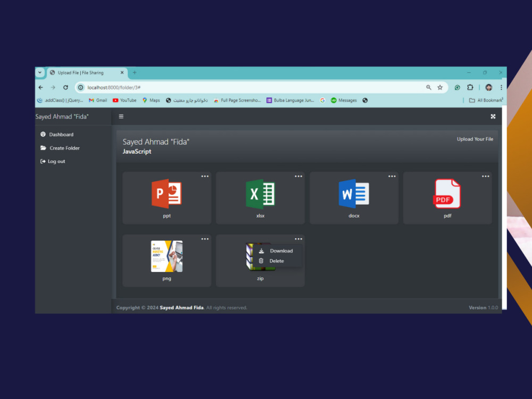Open the Chrome profile avatar

488,88
